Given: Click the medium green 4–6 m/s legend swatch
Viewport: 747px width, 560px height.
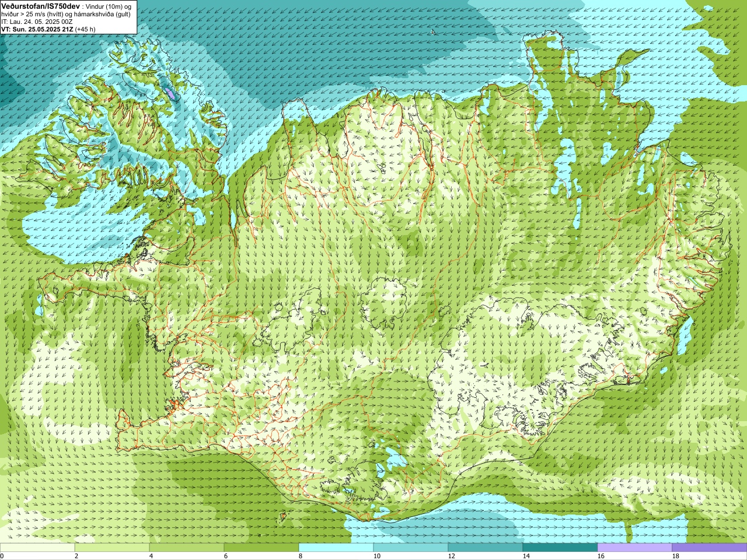Looking at the screenshot, I should pos(187,548).
